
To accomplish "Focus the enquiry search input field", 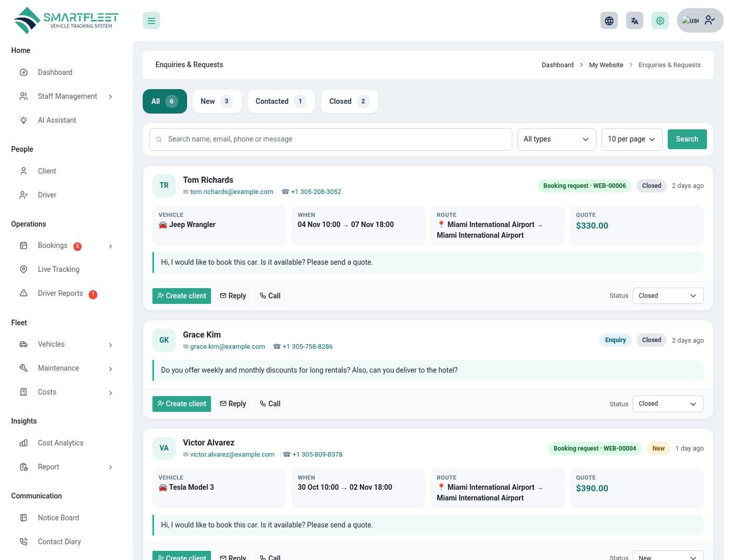I will tap(330, 139).
